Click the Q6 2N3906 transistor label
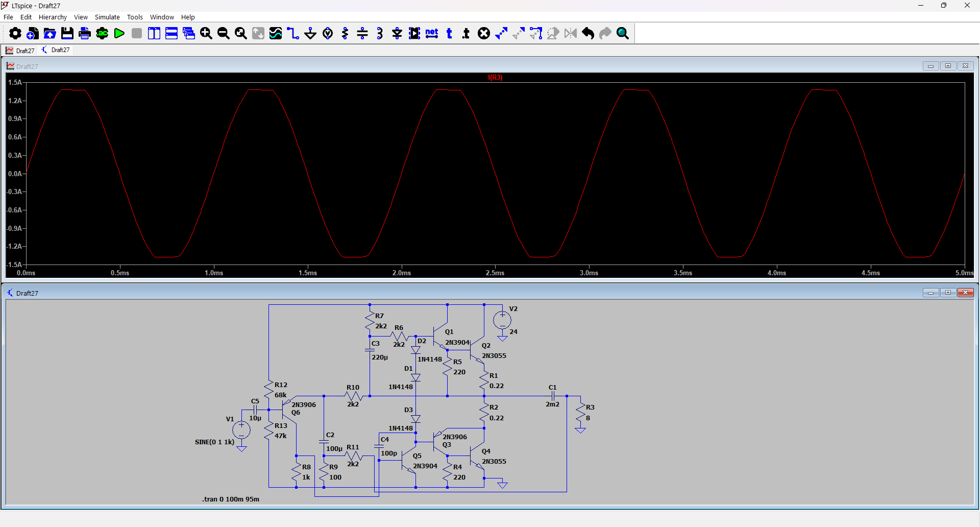The height and width of the screenshot is (527, 980). 304,405
